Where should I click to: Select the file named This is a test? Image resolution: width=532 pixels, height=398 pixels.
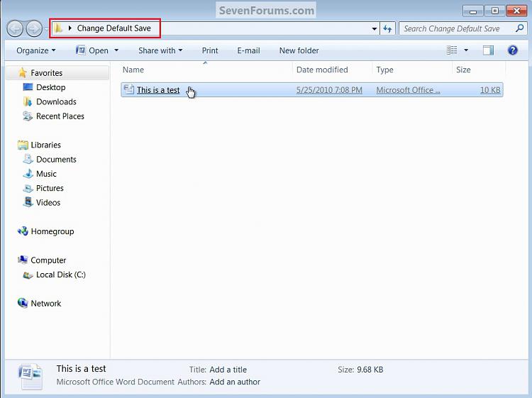coord(158,90)
